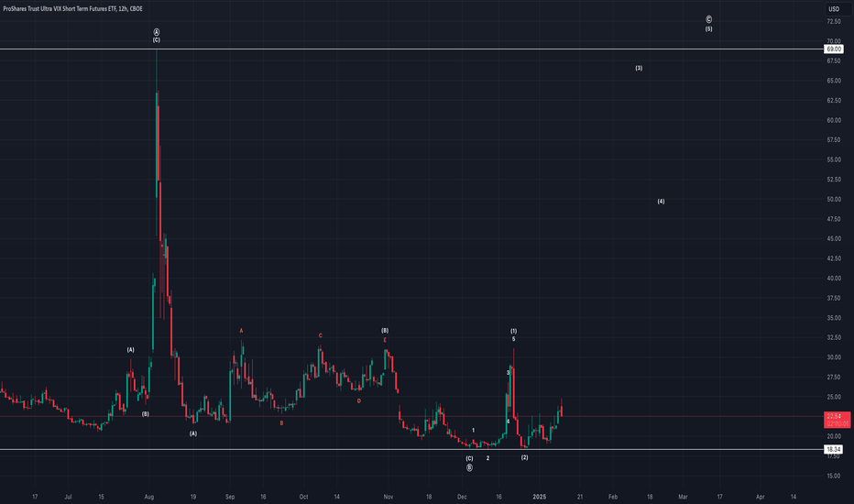
Task: Select the 18.34 horizontal line price label
Action: [833, 450]
